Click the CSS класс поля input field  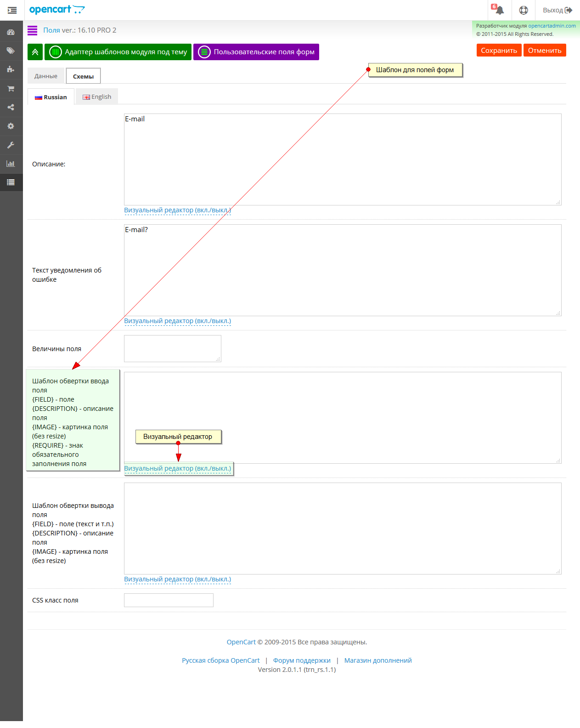point(169,600)
